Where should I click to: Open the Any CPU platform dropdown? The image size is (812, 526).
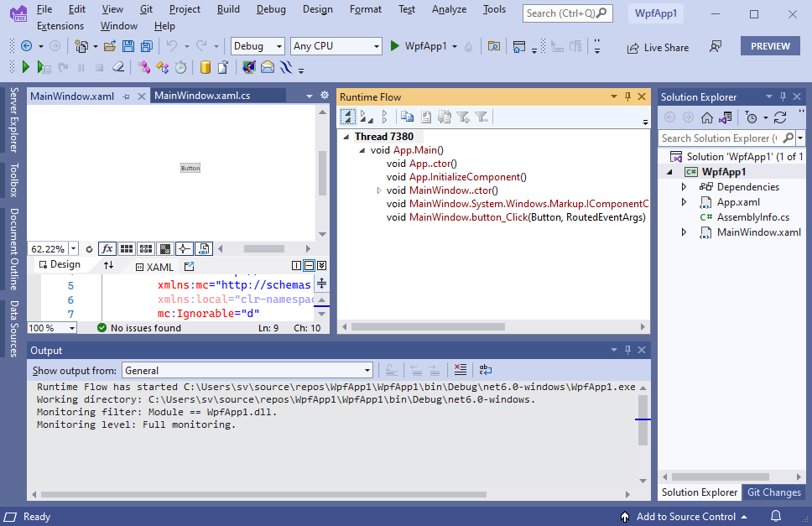click(336, 46)
